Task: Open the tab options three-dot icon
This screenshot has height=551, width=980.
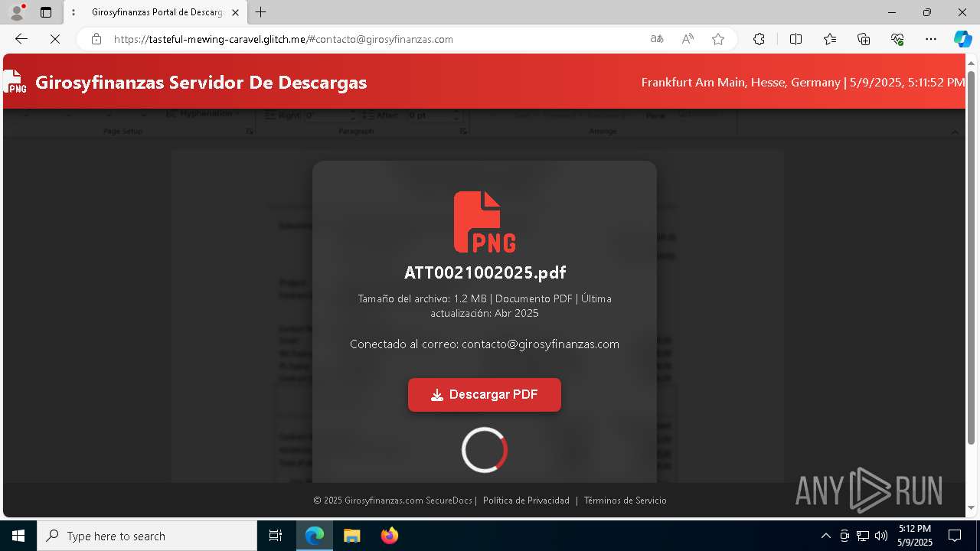Action: point(74,12)
